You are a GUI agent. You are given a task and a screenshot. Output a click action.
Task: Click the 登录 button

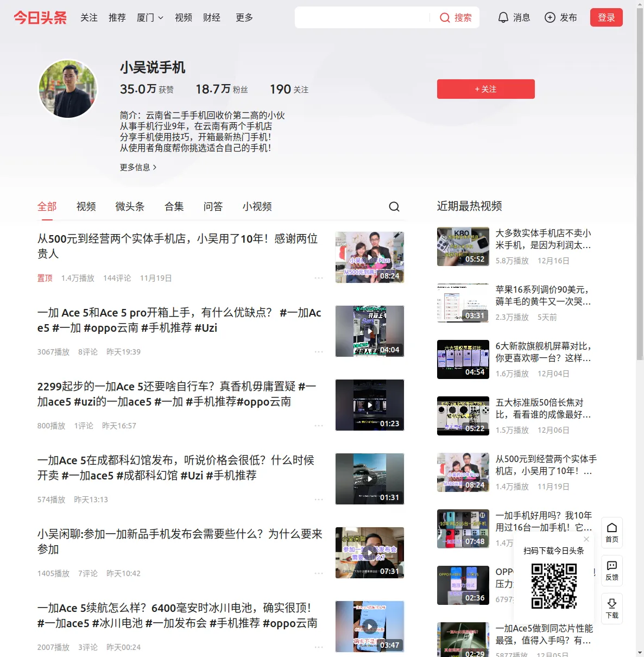[x=607, y=17]
